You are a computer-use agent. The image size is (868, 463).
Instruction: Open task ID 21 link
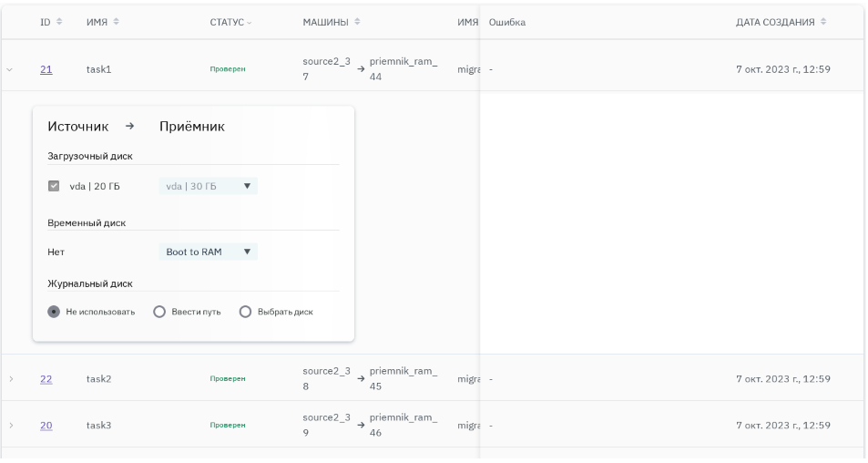(x=46, y=69)
